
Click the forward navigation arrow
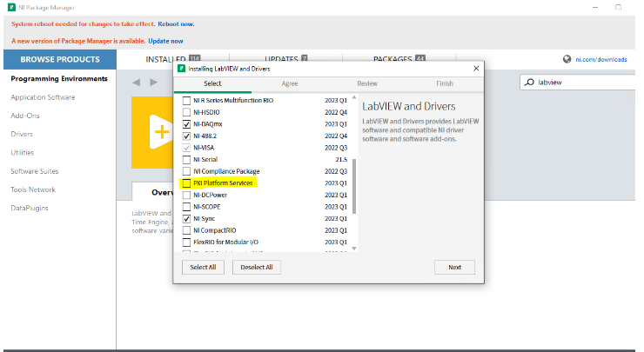coord(154,83)
